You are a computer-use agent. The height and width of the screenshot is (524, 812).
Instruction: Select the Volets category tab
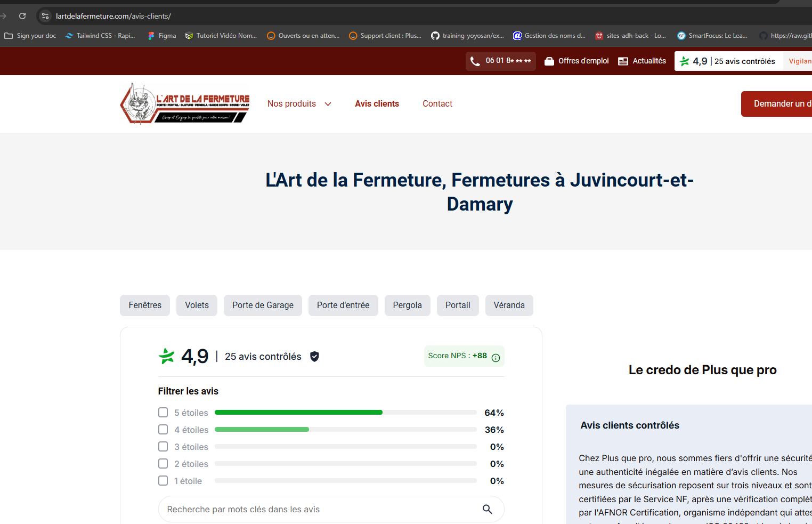[x=197, y=305]
